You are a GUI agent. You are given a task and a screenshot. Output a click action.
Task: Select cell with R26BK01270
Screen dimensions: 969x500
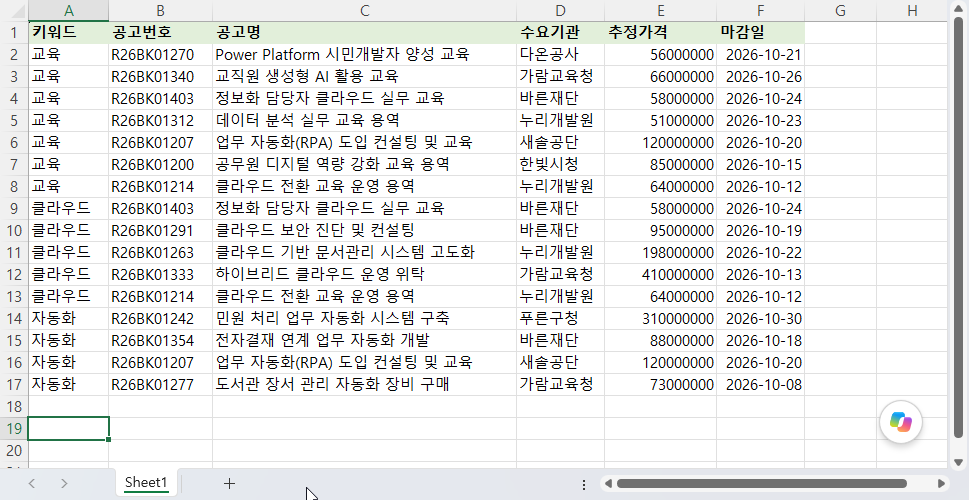point(161,54)
